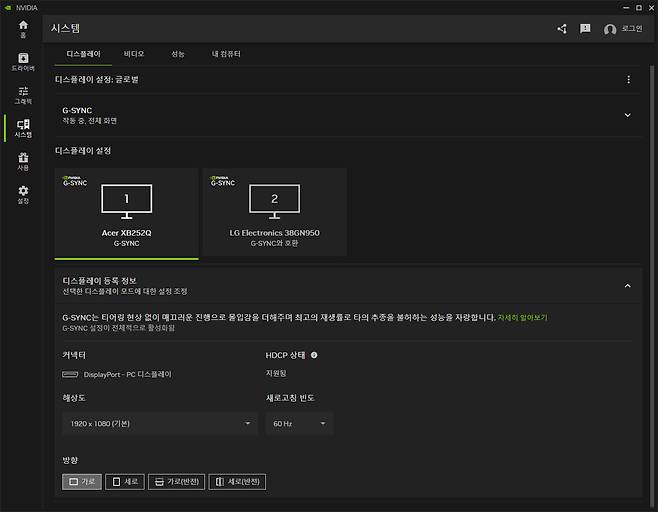Click the share icon in header
This screenshot has width=658, height=512.
click(562, 29)
